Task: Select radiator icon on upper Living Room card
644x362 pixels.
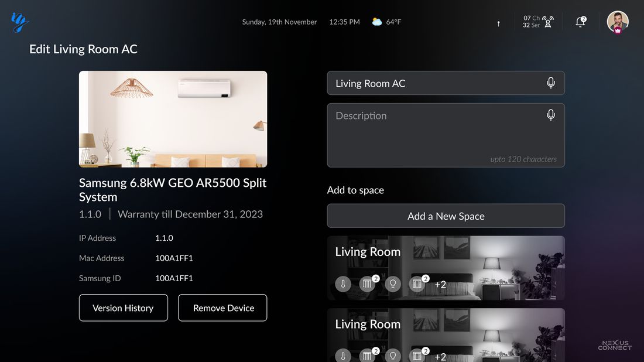Action: click(368, 284)
